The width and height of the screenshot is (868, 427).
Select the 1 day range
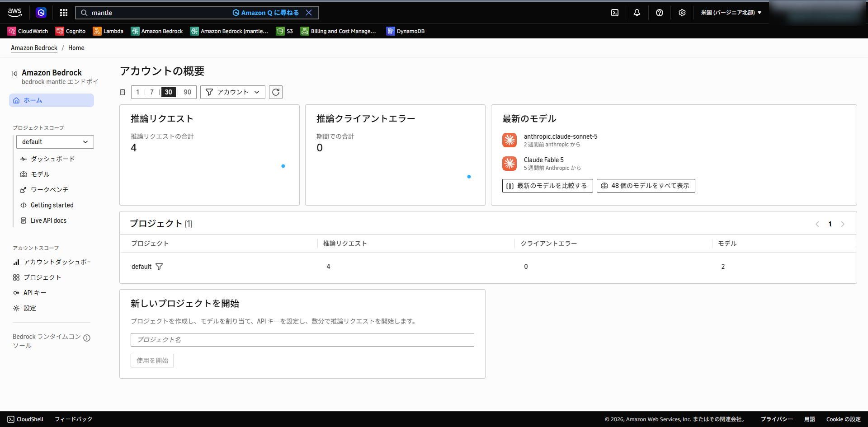[138, 92]
